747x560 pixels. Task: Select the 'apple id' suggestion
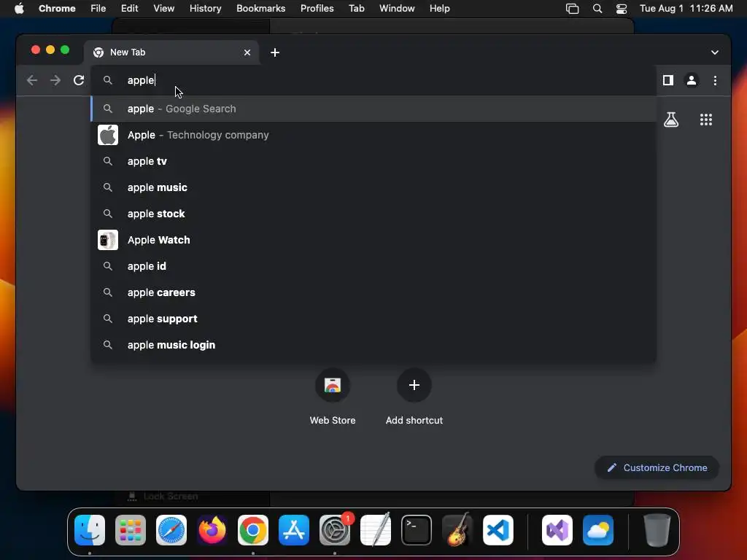[x=373, y=265]
